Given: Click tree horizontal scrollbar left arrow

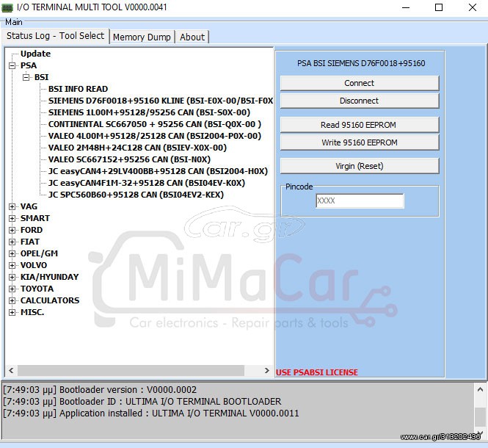Looking at the screenshot, I should [x=11, y=370].
